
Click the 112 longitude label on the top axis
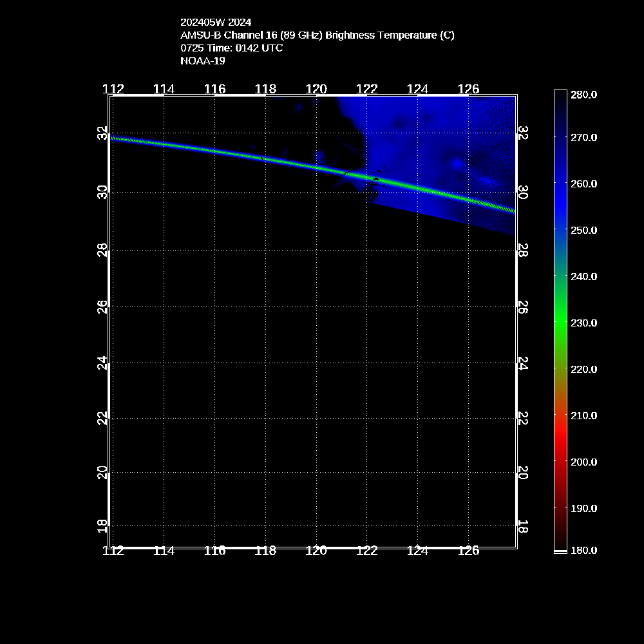(113, 89)
